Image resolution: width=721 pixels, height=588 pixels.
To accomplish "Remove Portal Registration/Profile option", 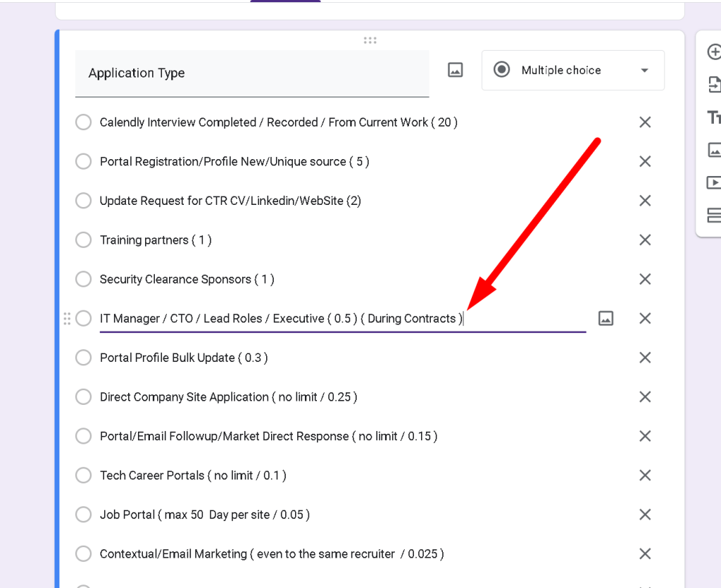I will point(645,161).
